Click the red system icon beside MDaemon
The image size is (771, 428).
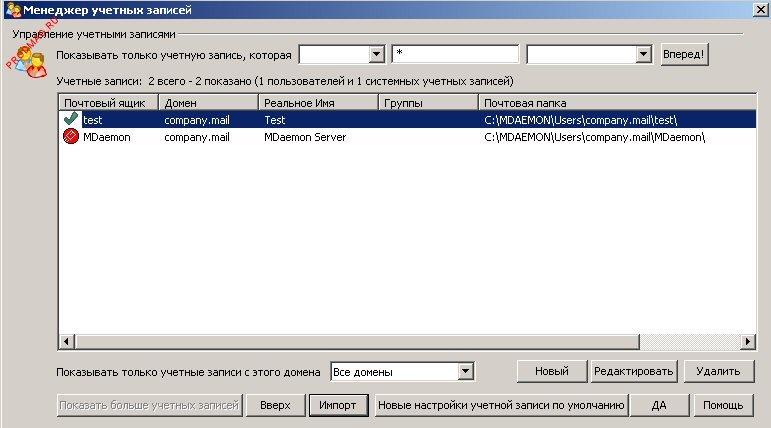pos(70,137)
